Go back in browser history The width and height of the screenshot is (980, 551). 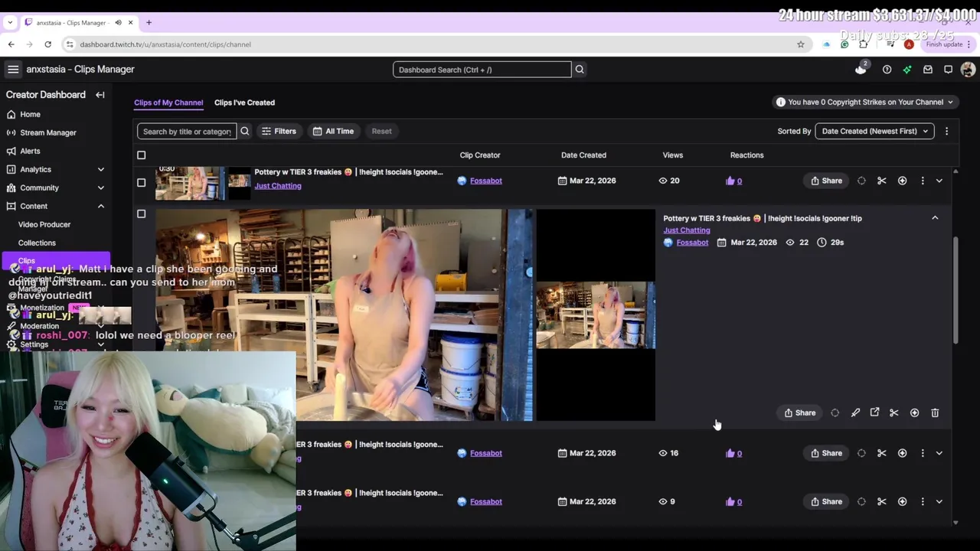[x=11, y=44]
